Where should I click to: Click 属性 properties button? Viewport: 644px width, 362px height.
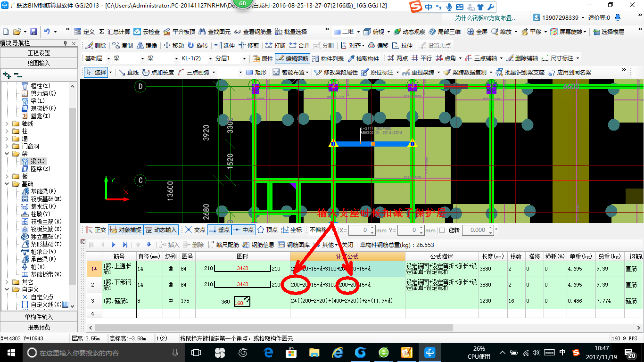pos(263,58)
